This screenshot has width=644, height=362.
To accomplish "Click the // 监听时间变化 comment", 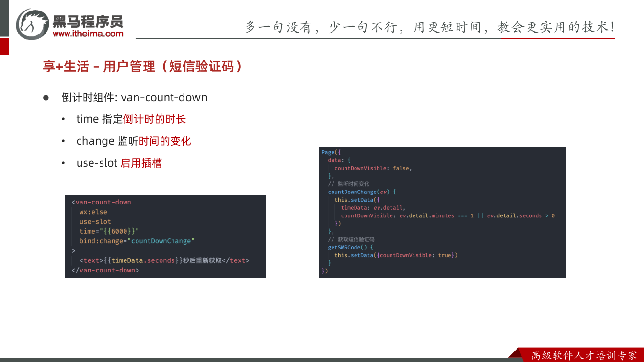I will [348, 184].
